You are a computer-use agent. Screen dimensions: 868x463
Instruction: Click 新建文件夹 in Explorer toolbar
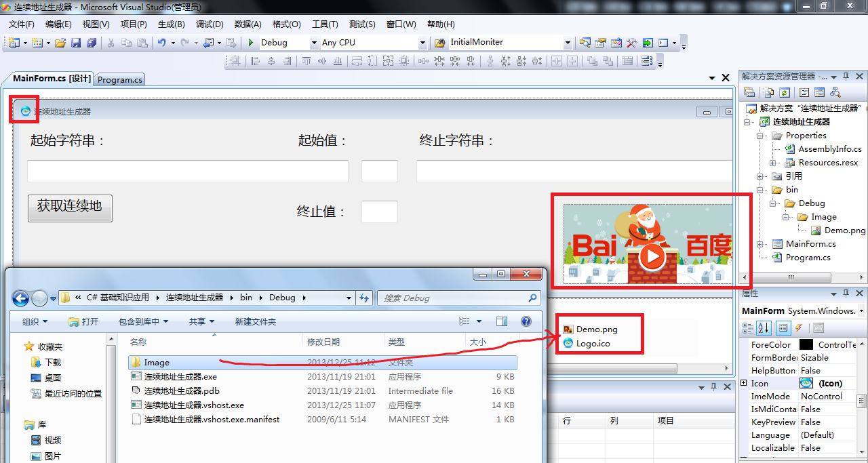pos(256,322)
